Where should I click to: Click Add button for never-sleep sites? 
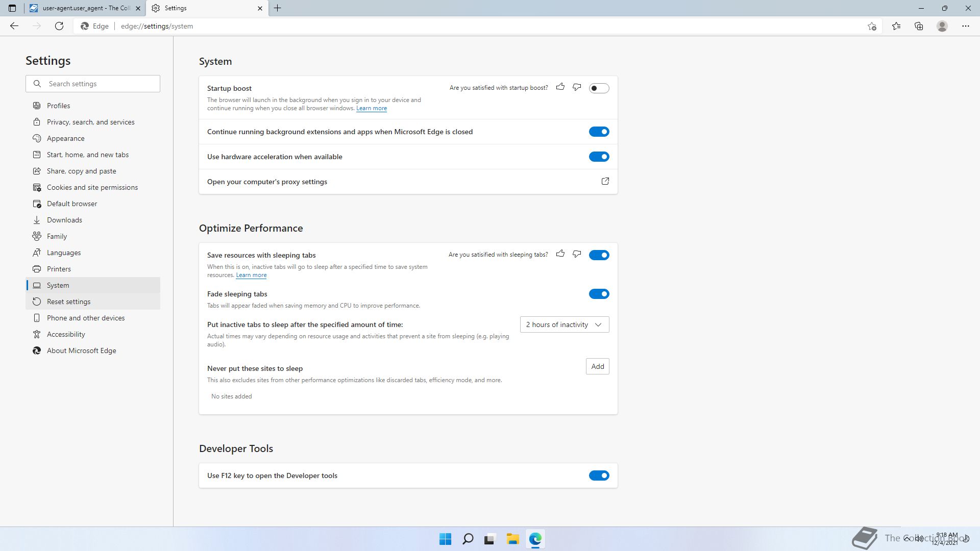coord(597,366)
